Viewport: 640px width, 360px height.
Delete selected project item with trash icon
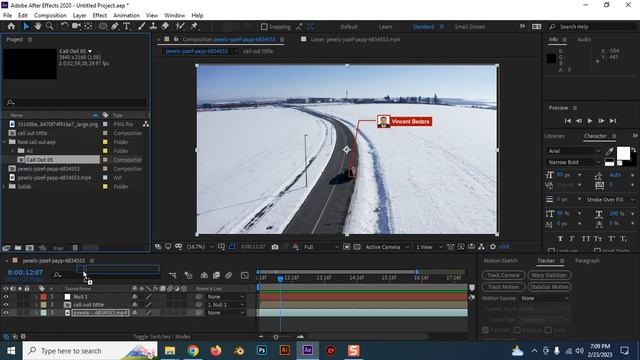75,248
